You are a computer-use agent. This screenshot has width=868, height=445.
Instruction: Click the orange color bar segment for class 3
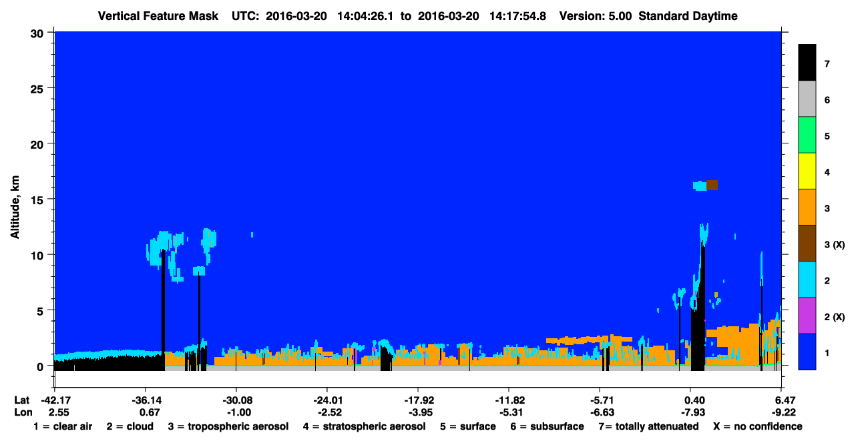point(807,207)
